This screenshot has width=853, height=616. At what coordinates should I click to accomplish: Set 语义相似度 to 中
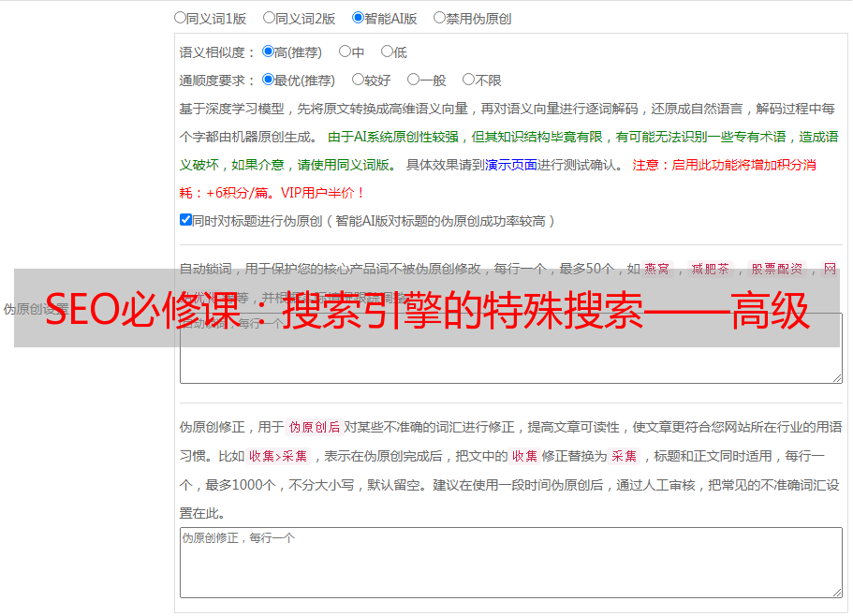(x=345, y=51)
